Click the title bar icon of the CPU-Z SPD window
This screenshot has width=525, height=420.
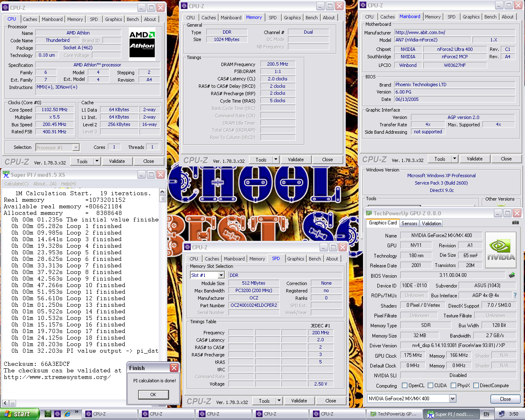pyautogui.click(x=187, y=247)
